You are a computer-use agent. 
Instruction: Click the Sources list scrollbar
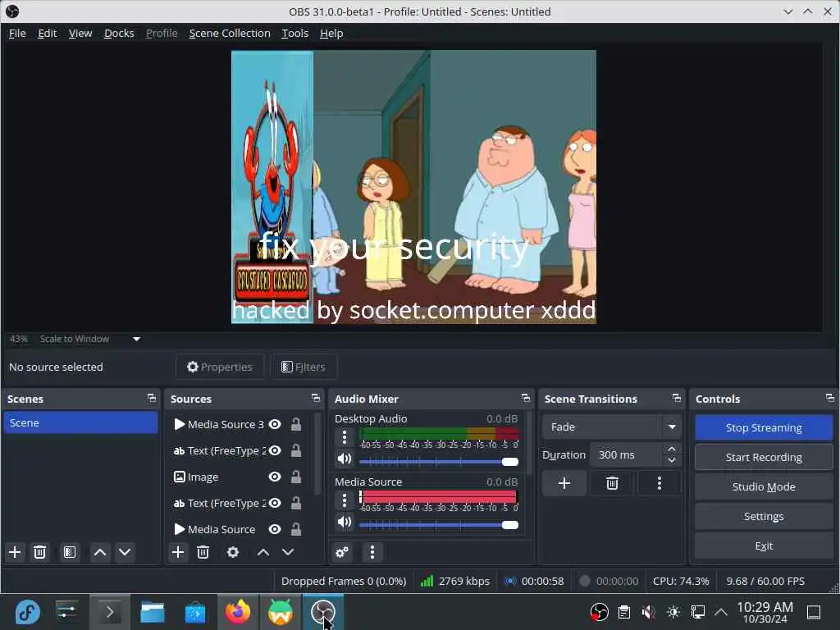[317, 453]
